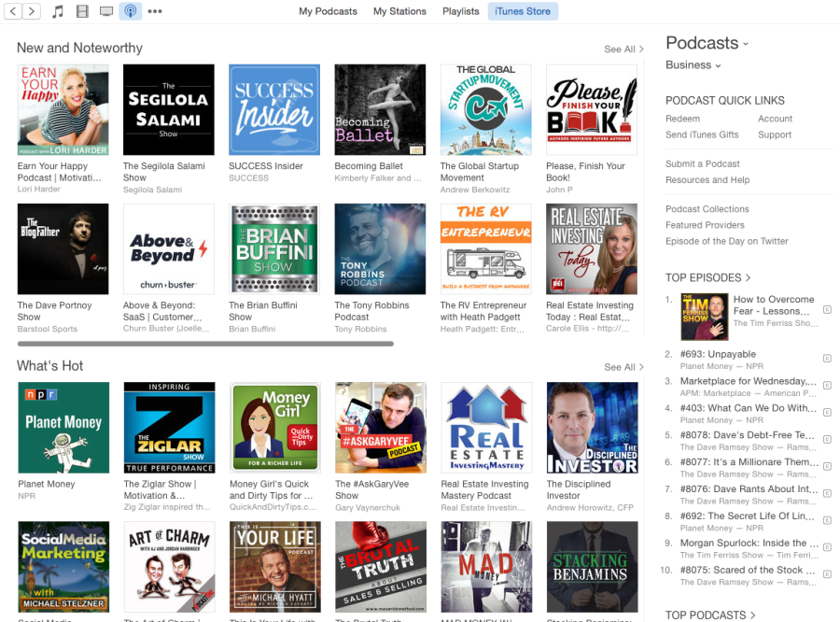The width and height of the screenshot is (840, 622).
Task: Click clean badge beside #693: Unpayable
Action: (x=827, y=359)
